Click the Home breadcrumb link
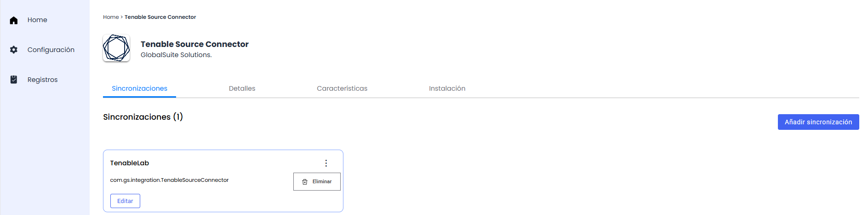This screenshot has width=868, height=215. point(111,17)
